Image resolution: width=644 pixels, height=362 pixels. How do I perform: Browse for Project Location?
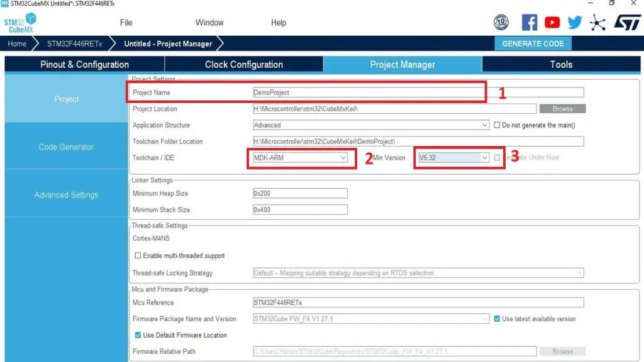[x=562, y=109]
